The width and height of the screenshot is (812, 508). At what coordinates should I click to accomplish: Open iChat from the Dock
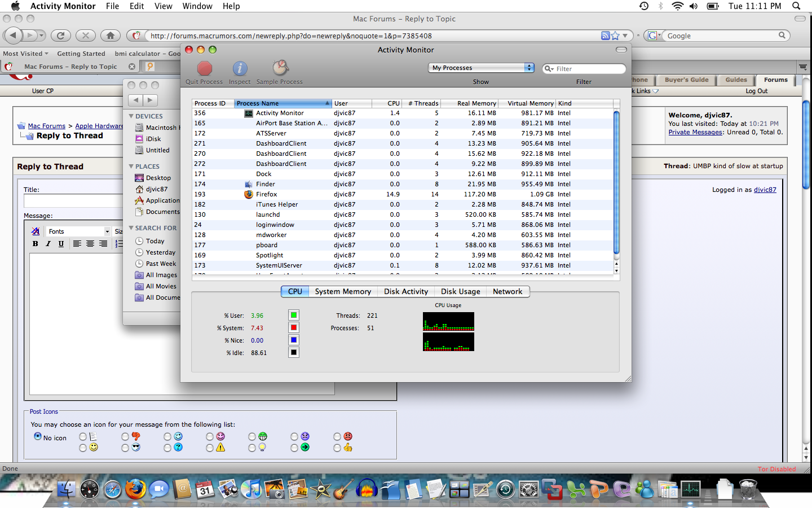pyautogui.click(x=158, y=489)
